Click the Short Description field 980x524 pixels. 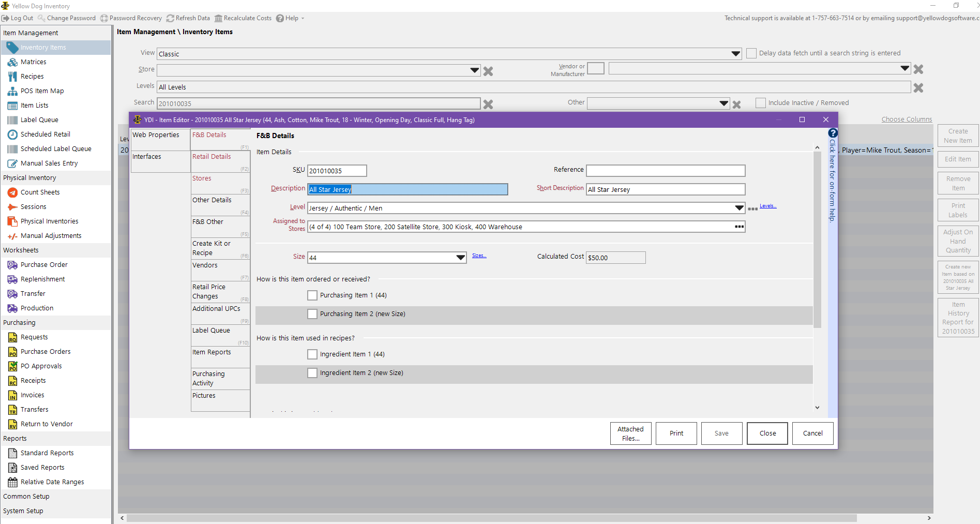pos(666,189)
